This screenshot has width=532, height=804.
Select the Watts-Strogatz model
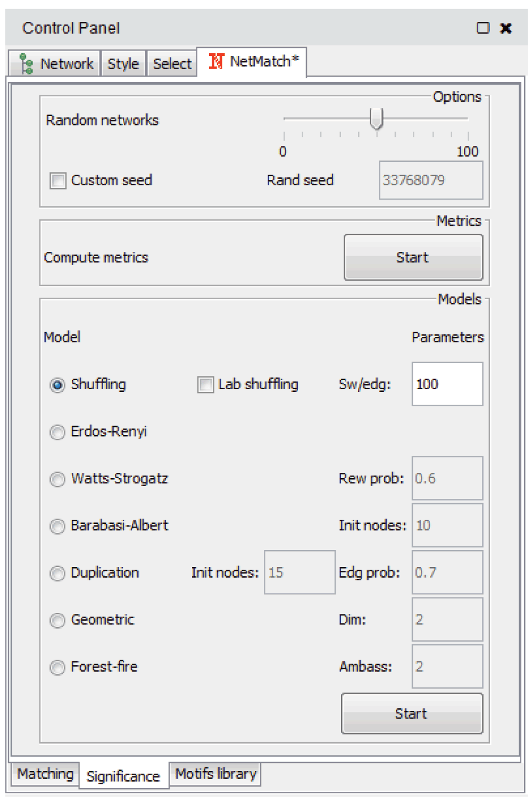[57, 479]
